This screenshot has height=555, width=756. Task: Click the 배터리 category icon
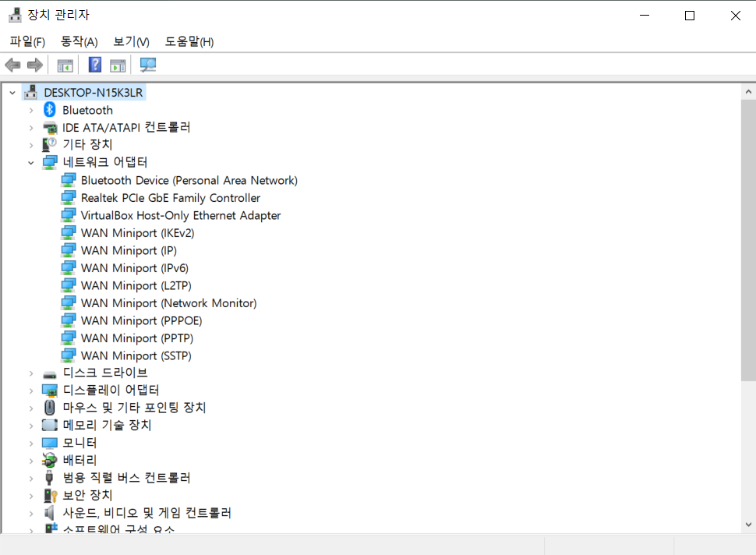[x=50, y=460]
